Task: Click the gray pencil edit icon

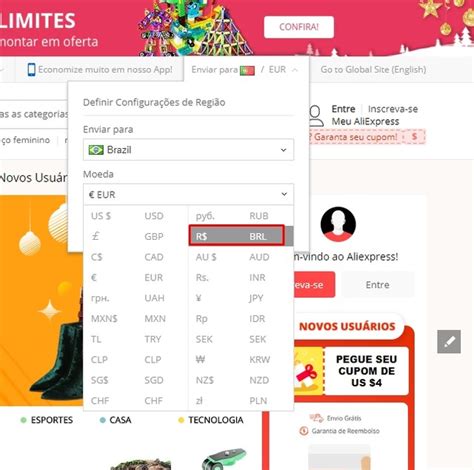Action: (x=449, y=342)
